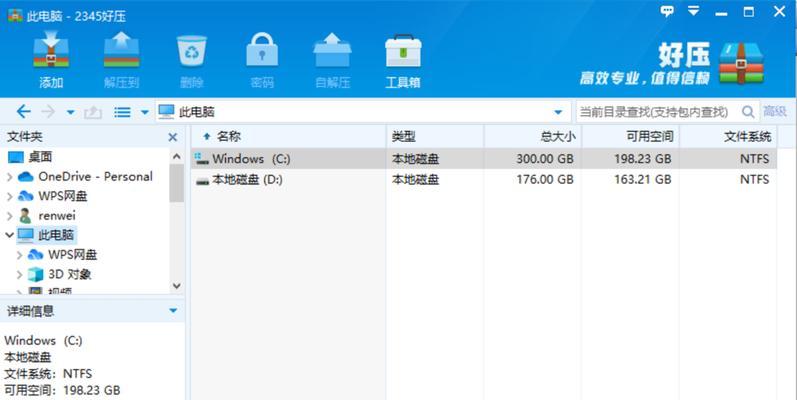Sort by the 文件系统 column header
The width and height of the screenshot is (797, 400).
(x=728, y=136)
